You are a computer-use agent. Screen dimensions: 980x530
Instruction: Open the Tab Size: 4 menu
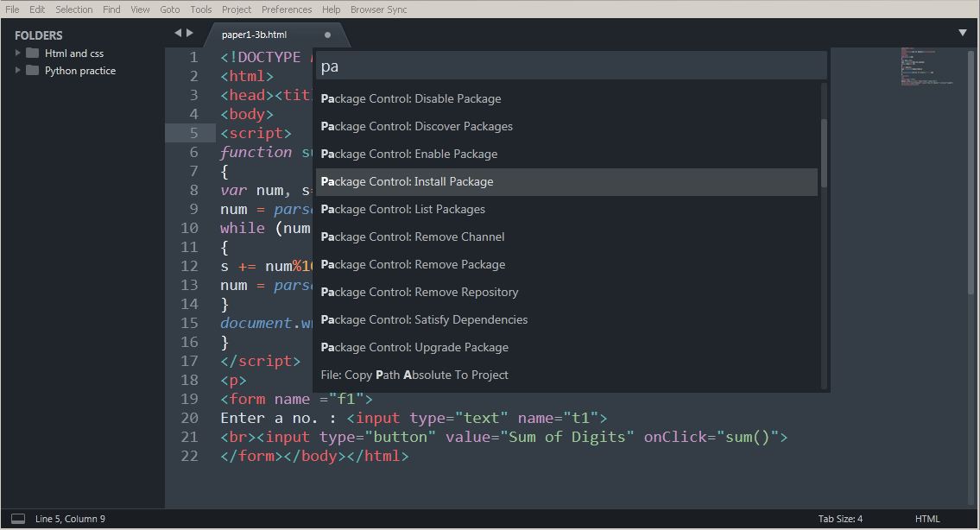(840, 519)
